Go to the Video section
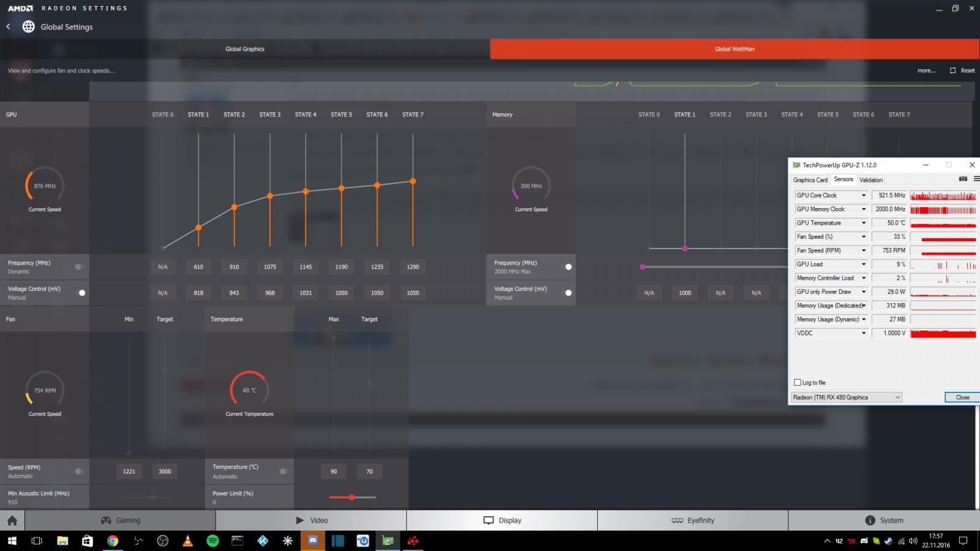Viewport: 980px width, 551px height. (311, 520)
